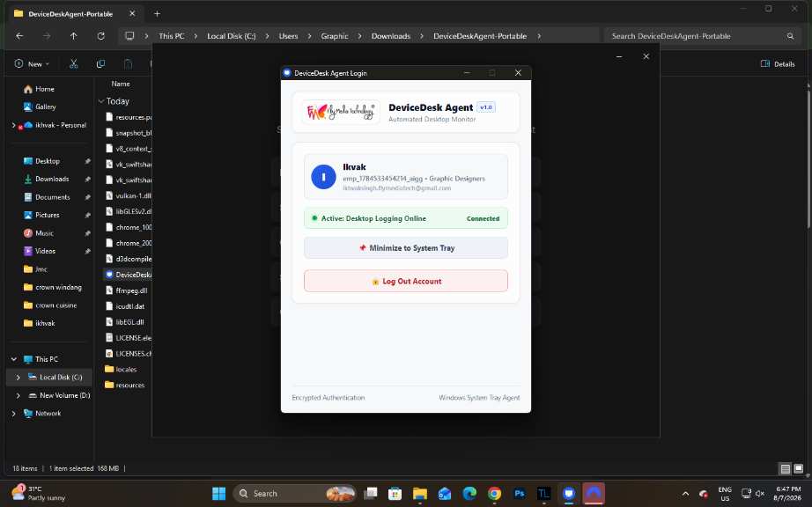This screenshot has height=507, width=812.
Task: Click the blue user avatar circle for Ikvak
Action: coord(323,177)
